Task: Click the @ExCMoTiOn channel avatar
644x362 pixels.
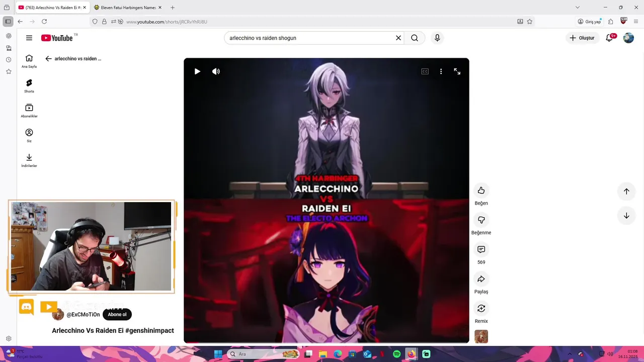Action: pyautogui.click(x=58, y=315)
